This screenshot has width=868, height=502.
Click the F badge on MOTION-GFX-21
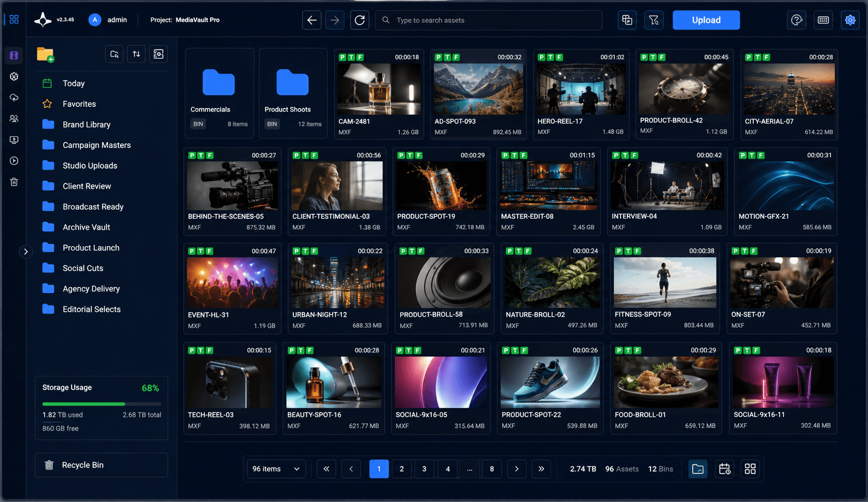(761, 155)
